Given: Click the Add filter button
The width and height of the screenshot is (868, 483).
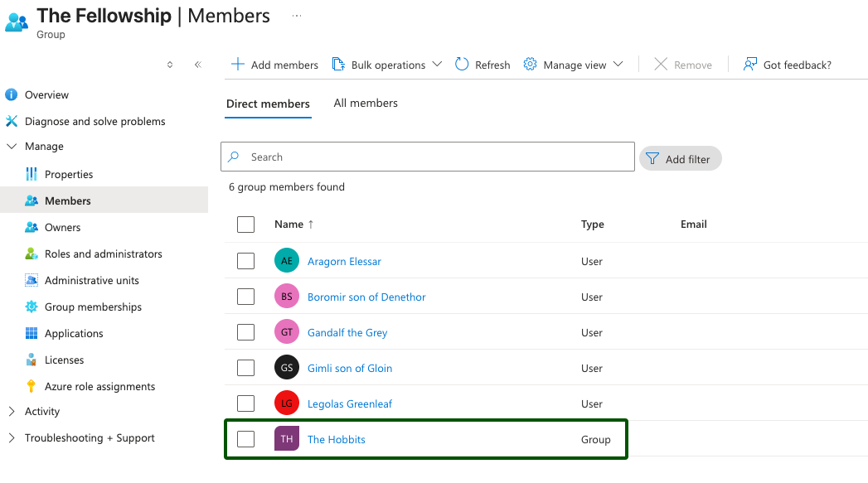Looking at the screenshot, I should pyautogui.click(x=681, y=159).
